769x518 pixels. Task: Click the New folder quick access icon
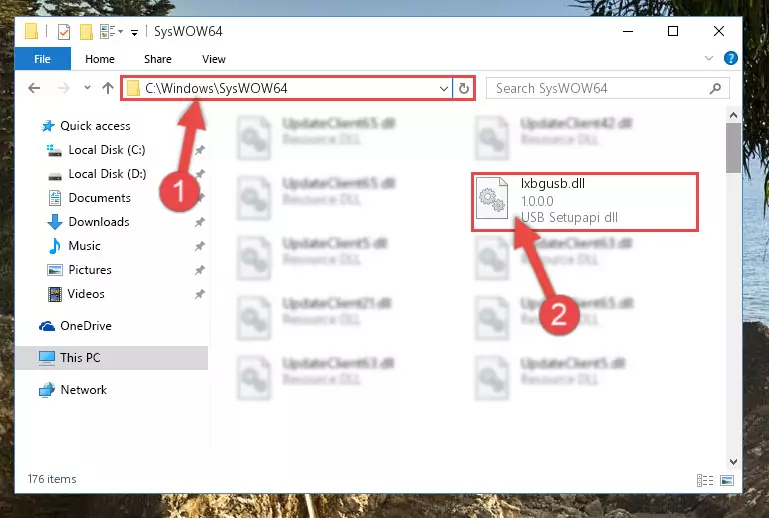(86, 32)
